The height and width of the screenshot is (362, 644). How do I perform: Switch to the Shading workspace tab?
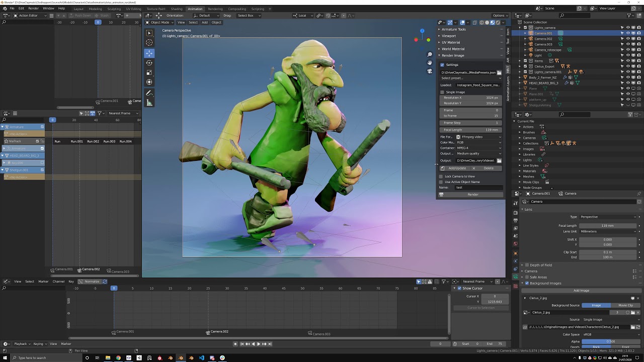tap(177, 9)
